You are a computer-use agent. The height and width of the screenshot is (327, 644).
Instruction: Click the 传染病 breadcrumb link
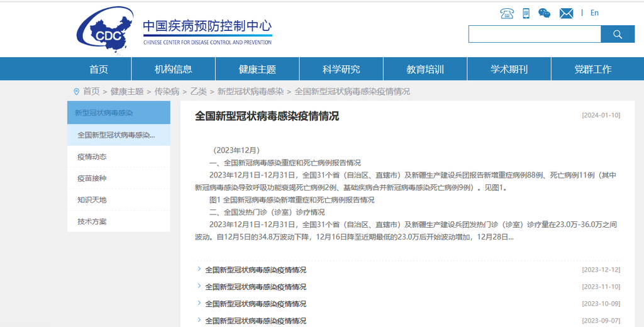click(x=167, y=91)
